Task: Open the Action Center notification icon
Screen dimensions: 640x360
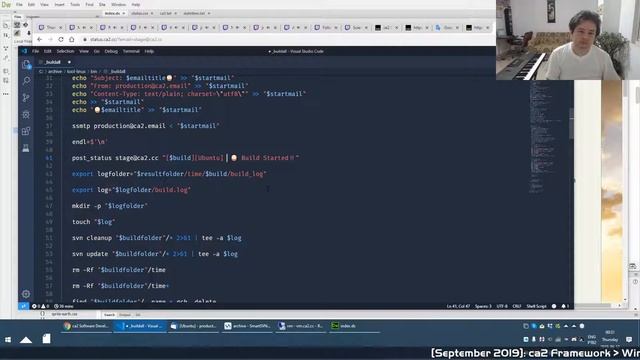Action: coord(629,340)
